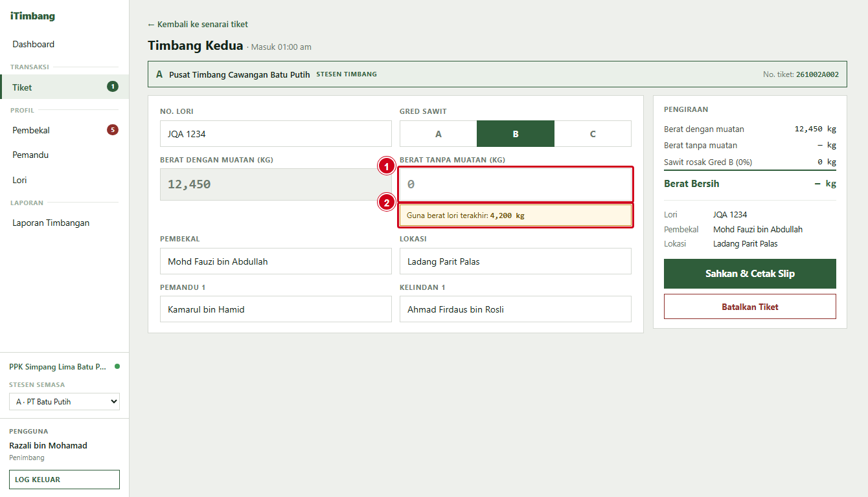The width and height of the screenshot is (868, 497).
Task: Click PPK Simpang Lima Batu P... text
Action: pyautogui.click(x=58, y=367)
